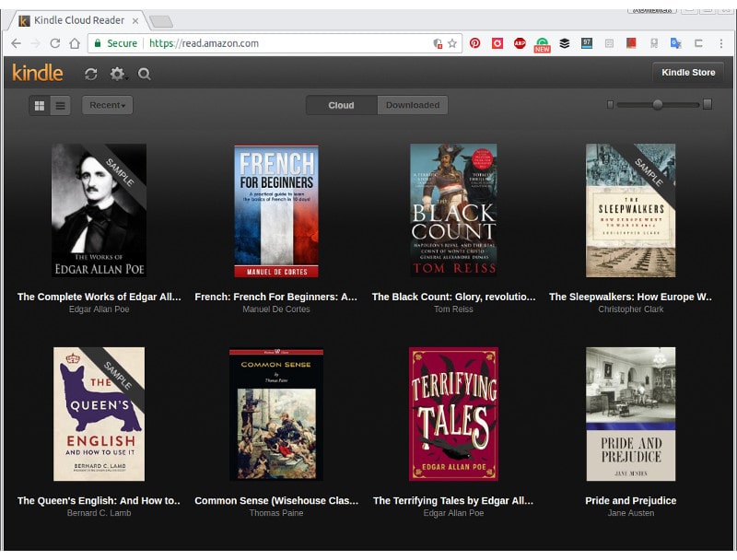Open Kindle settings gear icon
The image size is (737, 560).
click(x=117, y=74)
